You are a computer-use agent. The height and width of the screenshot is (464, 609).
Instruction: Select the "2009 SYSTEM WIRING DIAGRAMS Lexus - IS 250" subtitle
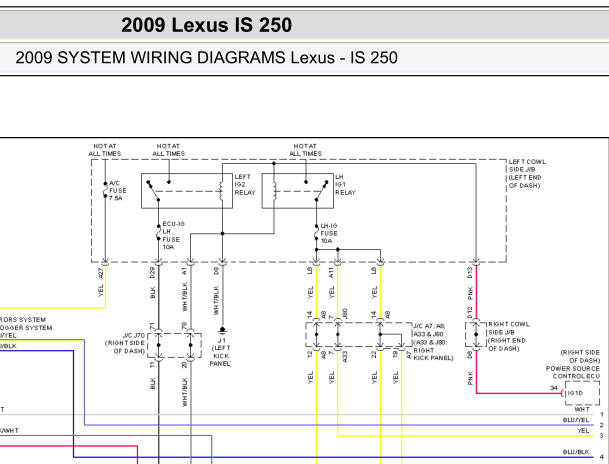click(206, 57)
